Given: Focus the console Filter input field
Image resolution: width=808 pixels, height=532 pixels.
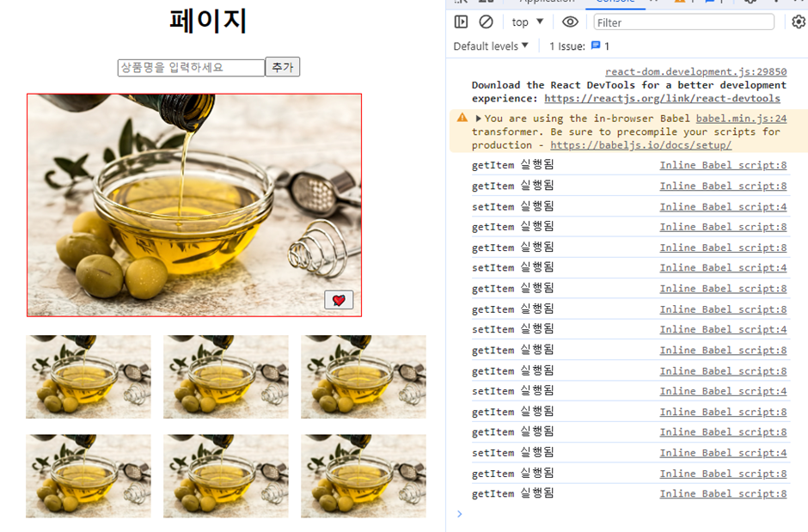Looking at the screenshot, I should [684, 22].
